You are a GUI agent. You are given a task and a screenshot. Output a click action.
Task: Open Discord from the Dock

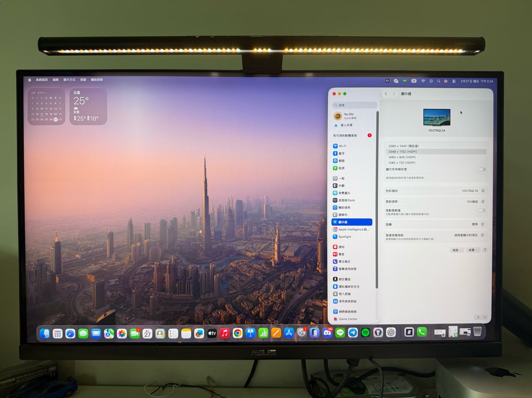point(327,333)
